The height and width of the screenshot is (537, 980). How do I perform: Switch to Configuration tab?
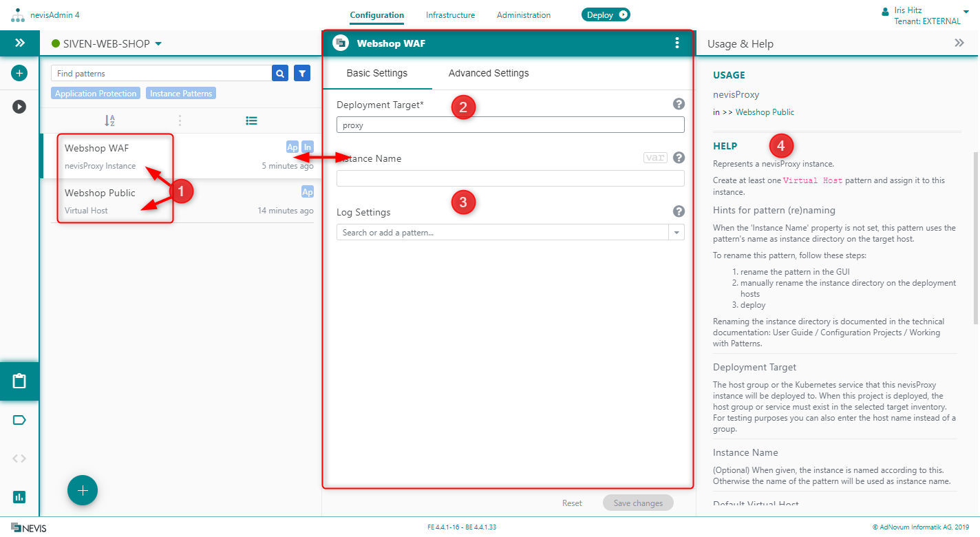376,15
